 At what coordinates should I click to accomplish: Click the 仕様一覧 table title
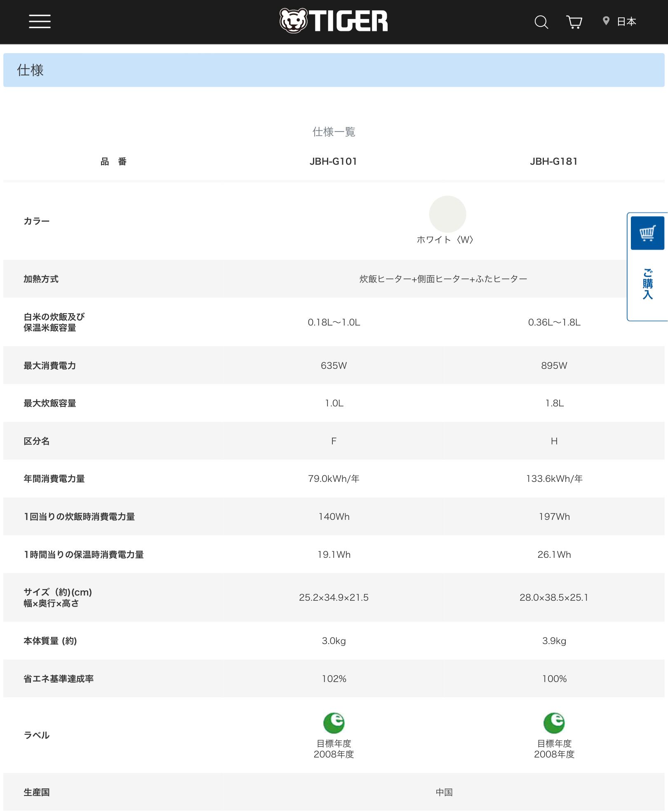pos(334,132)
